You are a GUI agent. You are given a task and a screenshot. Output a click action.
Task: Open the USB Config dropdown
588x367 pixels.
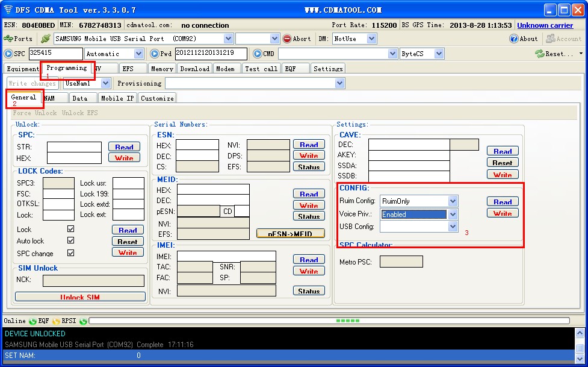click(453, 226)
